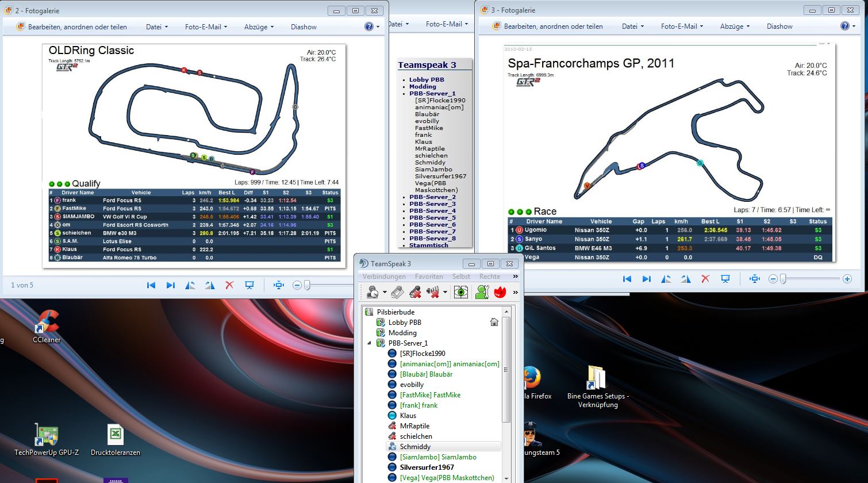Open the Datei dropdown in 2 - Fotogalerie

click(156, 26)
